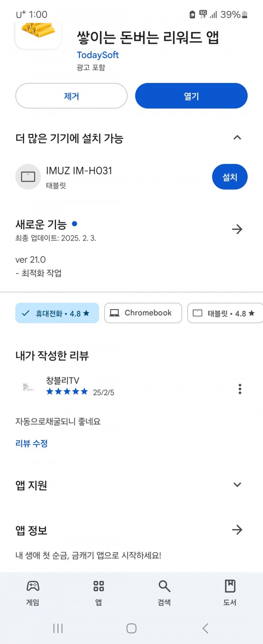Viewport: 263px width, 644px height.
Task: Open the Games tab controller icon
Action: [33, 586]
